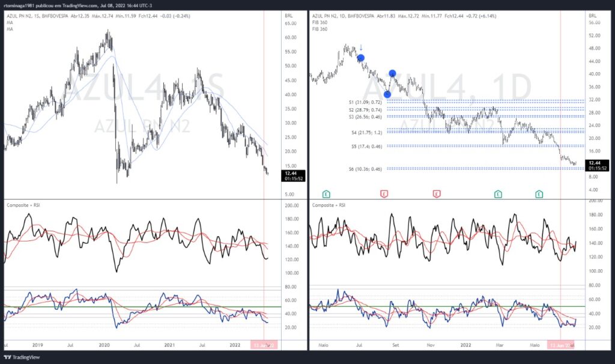Open the AZUL PN N2, 1D symbol legend

pos(343,16)
